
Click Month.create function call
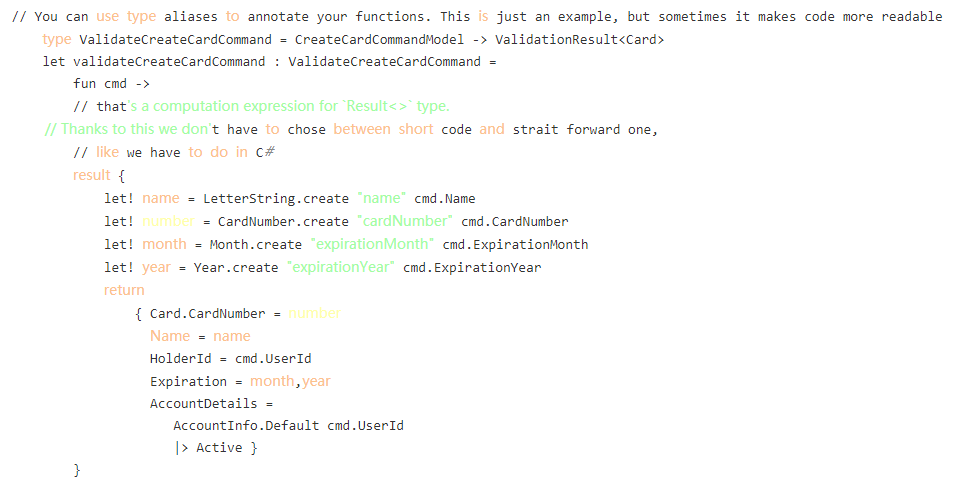[x=256, y=245]
